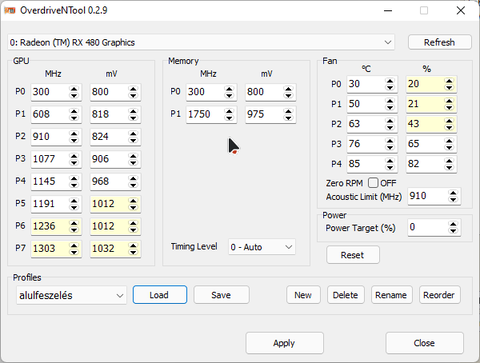Increase GPU P7 MHz with up arrow

(74, 246)
